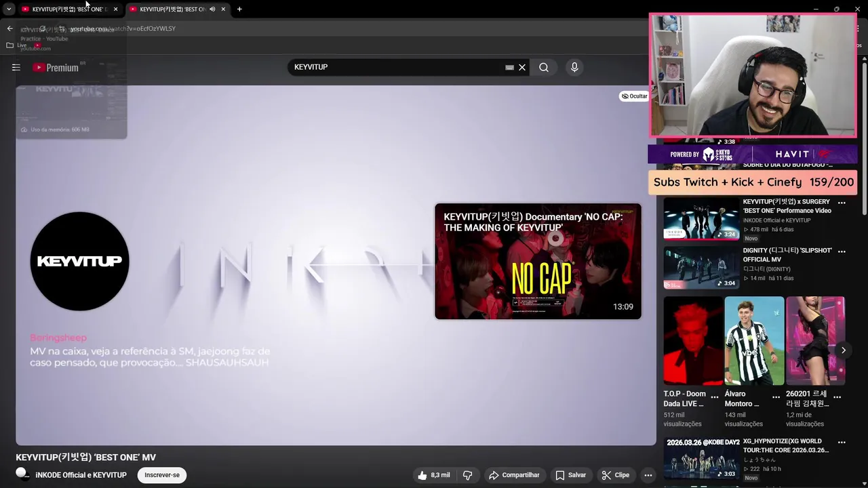Viewport: 868px width, 488px height.
Task: Open the T.O.P Doom Dada short
Action: coord(693,341)
